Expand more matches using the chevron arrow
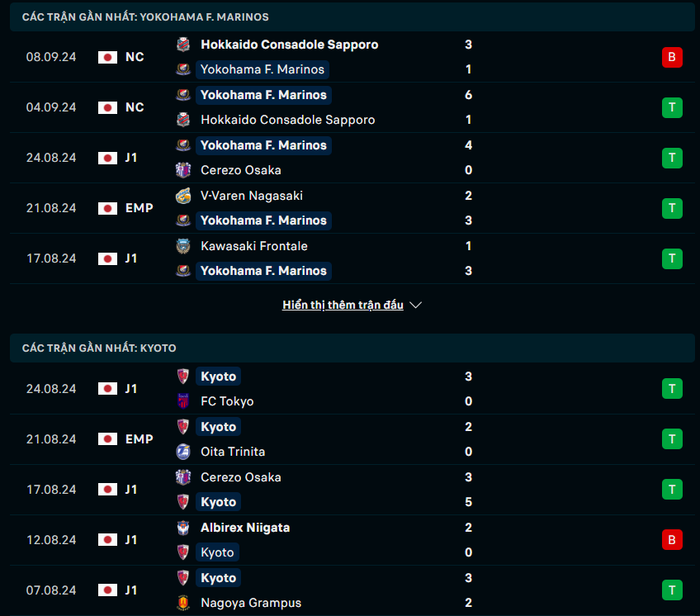Viewport: 700px width, 616px height. pyautogui.click(x=416, y=305)
